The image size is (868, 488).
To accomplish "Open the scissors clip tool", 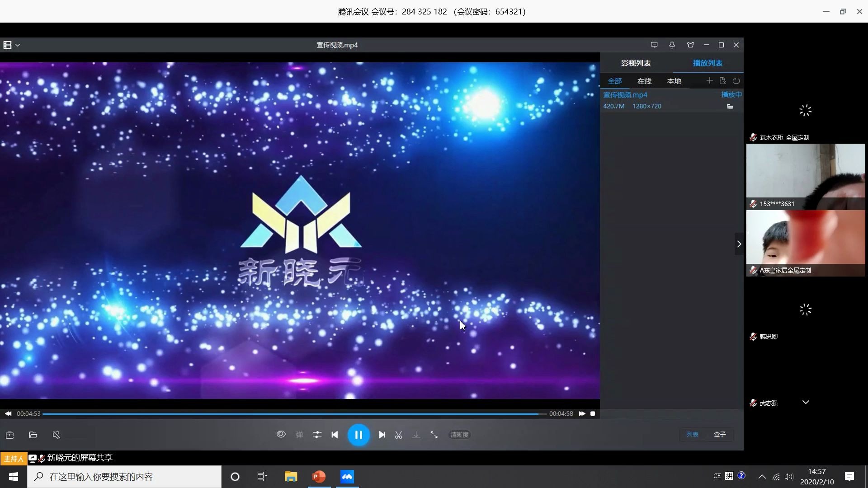I will click(x=398, y=435).
